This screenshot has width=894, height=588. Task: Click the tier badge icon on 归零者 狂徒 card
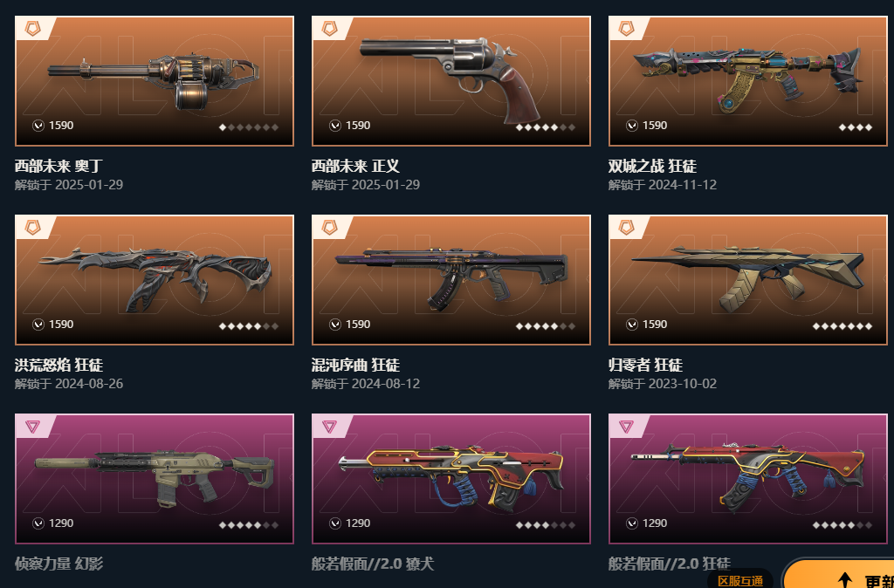(627, 228)
